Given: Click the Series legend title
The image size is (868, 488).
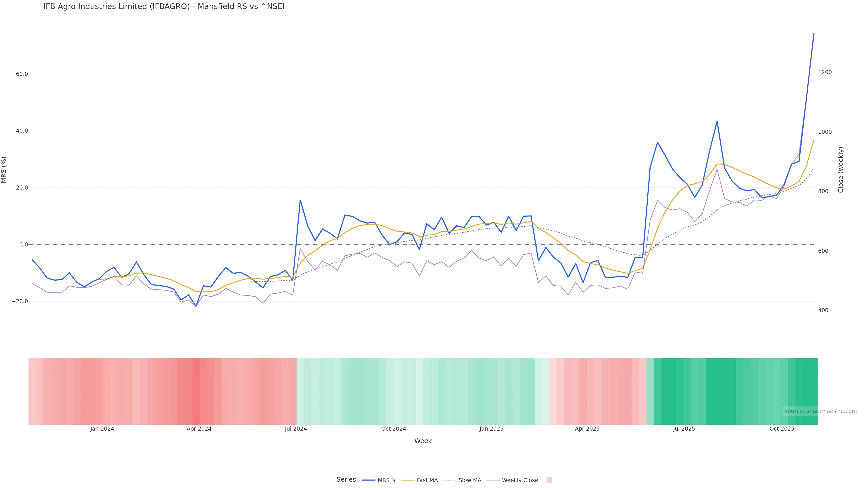Looking at the screenshot, I should click(346, 480).
